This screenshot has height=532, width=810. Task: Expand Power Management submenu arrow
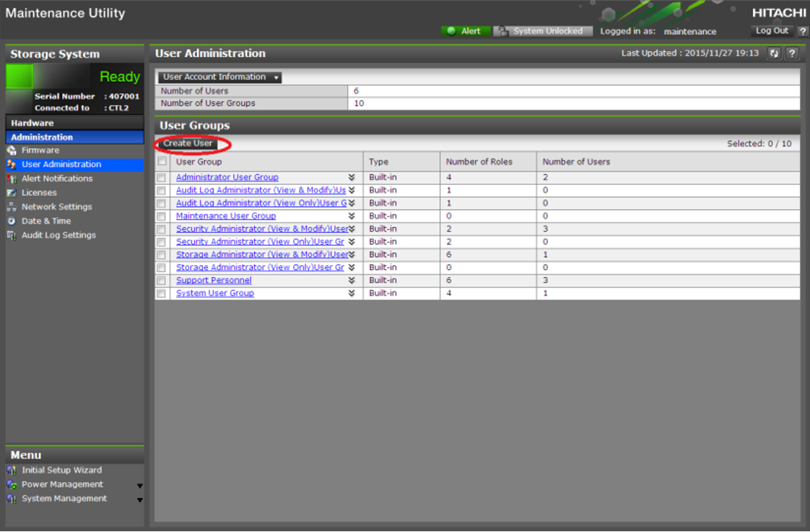coord(139,486)
